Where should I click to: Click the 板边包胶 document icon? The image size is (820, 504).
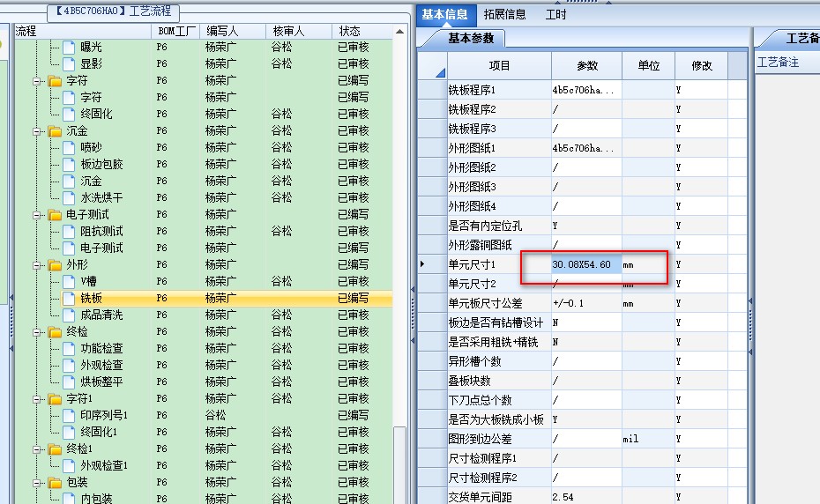tap(69, 164)
